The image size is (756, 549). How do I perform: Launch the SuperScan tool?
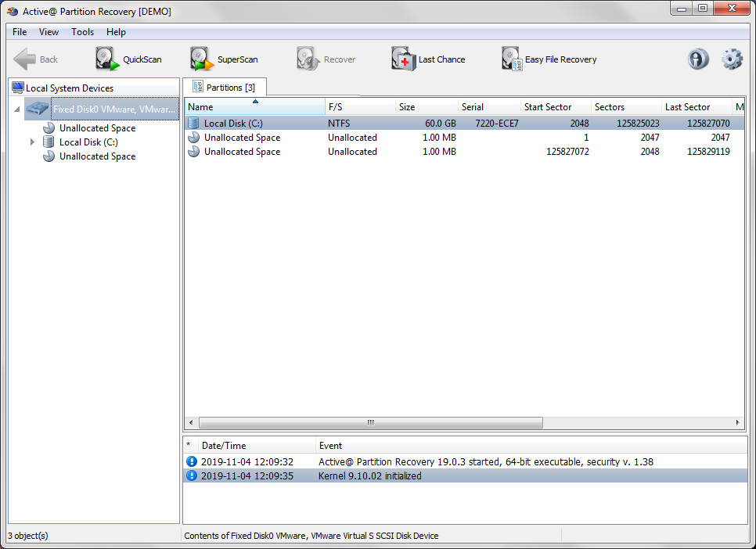(x=224, y=59)
